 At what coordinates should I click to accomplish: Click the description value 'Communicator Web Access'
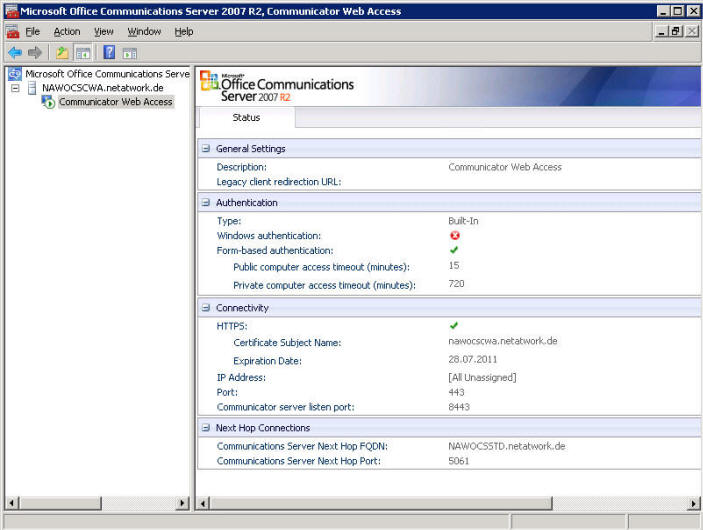click(x=505, y=167)
